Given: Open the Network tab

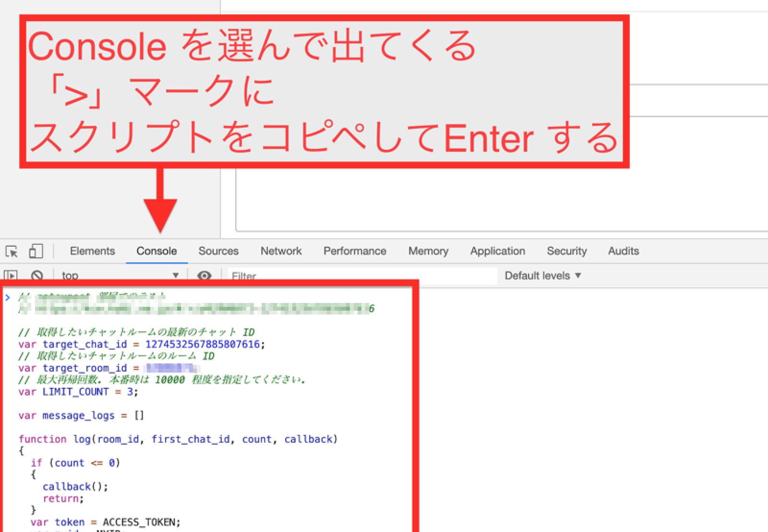Looking at the screenshot, I should coord(281,251).
